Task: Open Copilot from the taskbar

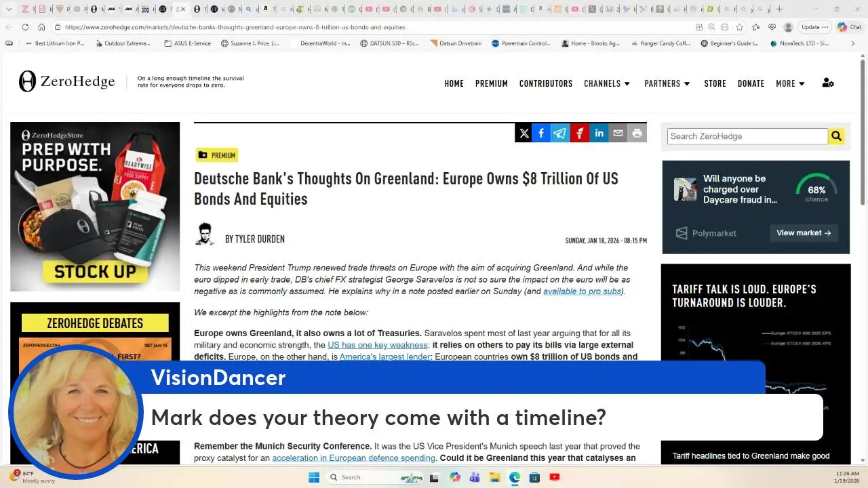Action: (x=455, y=477)
